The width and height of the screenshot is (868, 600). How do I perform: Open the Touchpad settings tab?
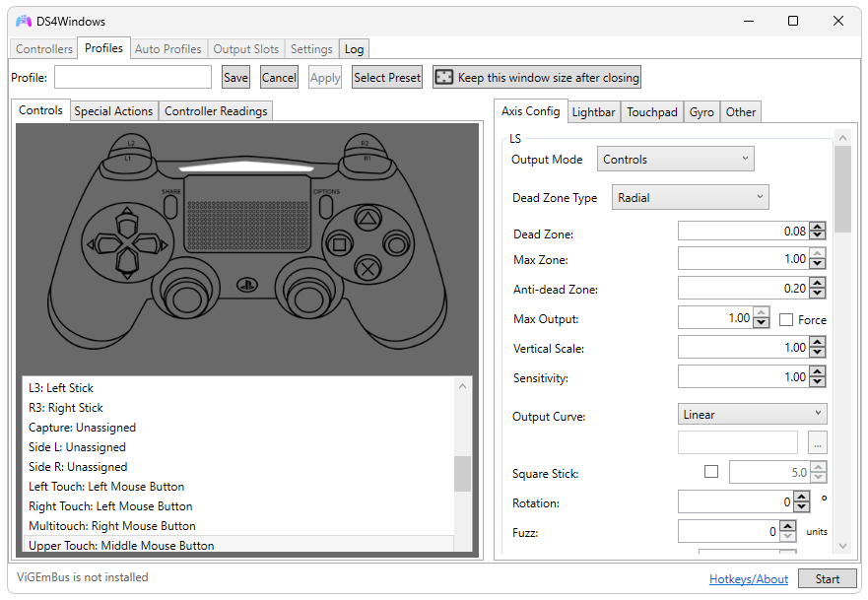[651, 111]
